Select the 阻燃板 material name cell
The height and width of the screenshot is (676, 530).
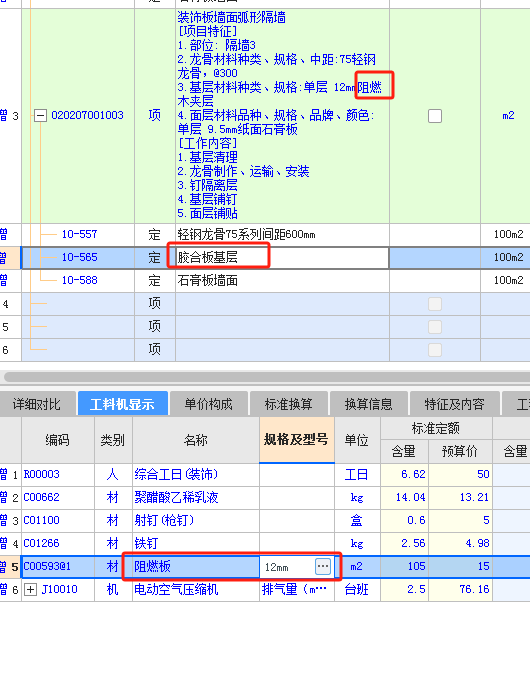tap(196, 566)
